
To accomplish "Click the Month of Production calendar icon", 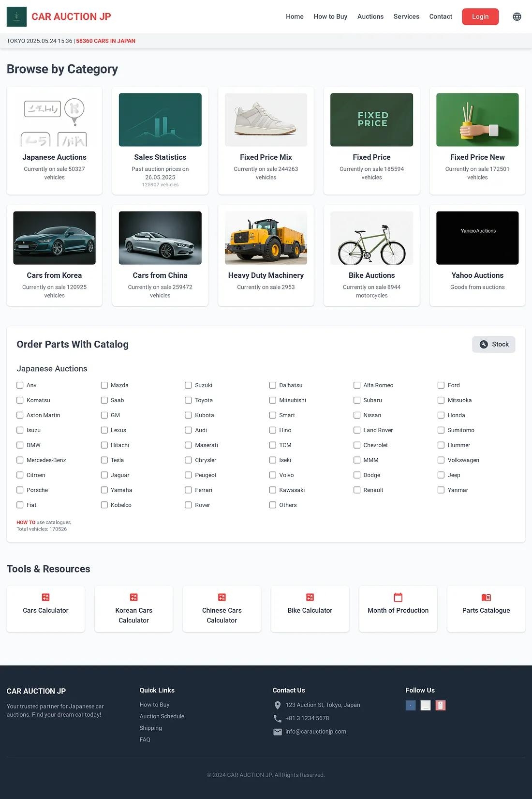I will pos(398,597).
